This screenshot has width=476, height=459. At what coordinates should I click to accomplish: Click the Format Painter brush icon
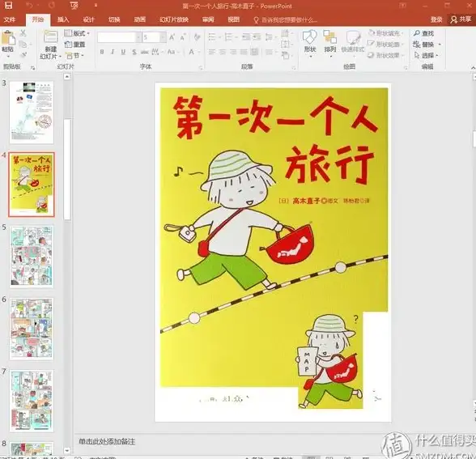click(23, 55)
